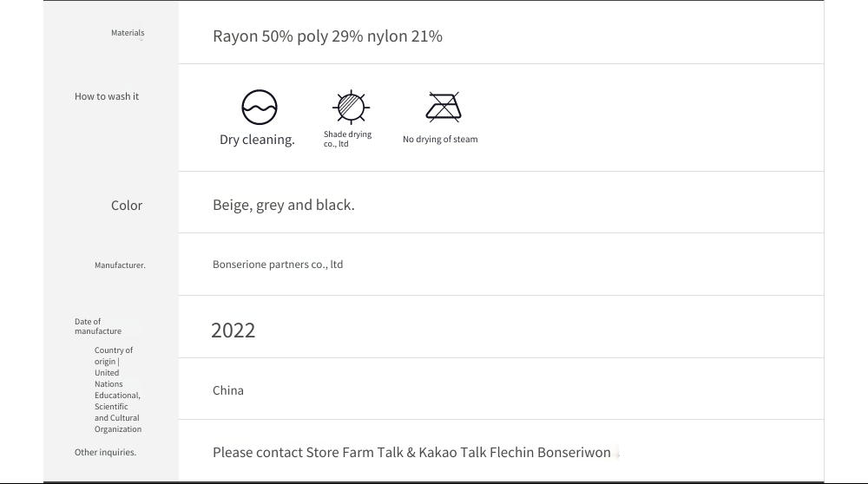Click 'Kakao Talk Flechin Bonseriwon' contact text
This screenshot has height=484, width=868.
pyautogui.click(x=514, y=453)
